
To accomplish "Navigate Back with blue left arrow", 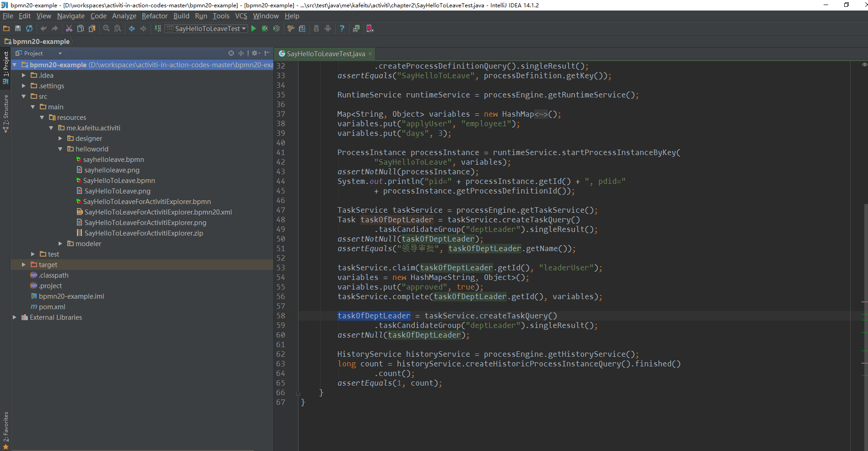I will click(132, 28).
